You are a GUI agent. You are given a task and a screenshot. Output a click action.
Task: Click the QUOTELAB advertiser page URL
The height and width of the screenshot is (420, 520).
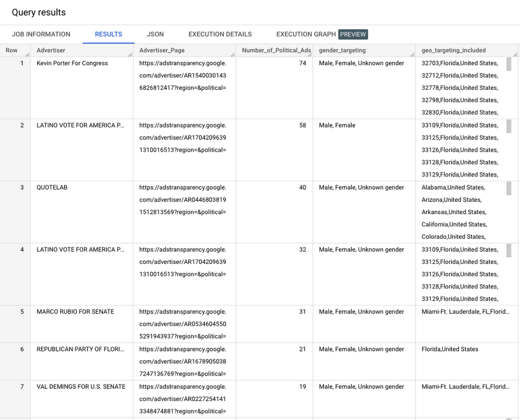click(x=183, y=200)
